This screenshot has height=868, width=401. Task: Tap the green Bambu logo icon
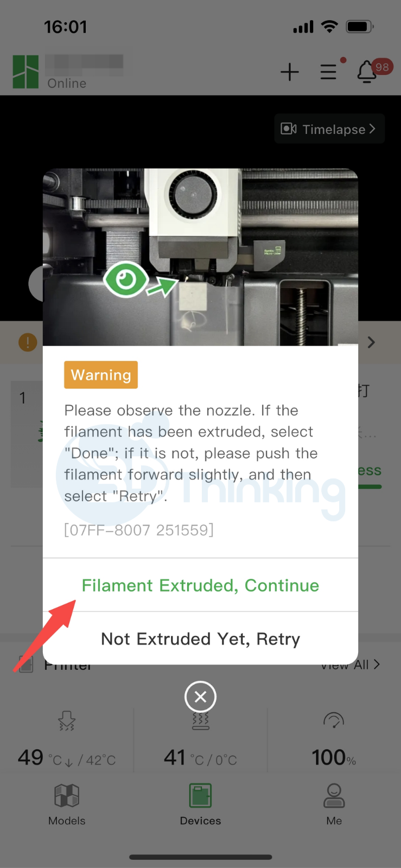click(x=26, y=72)
